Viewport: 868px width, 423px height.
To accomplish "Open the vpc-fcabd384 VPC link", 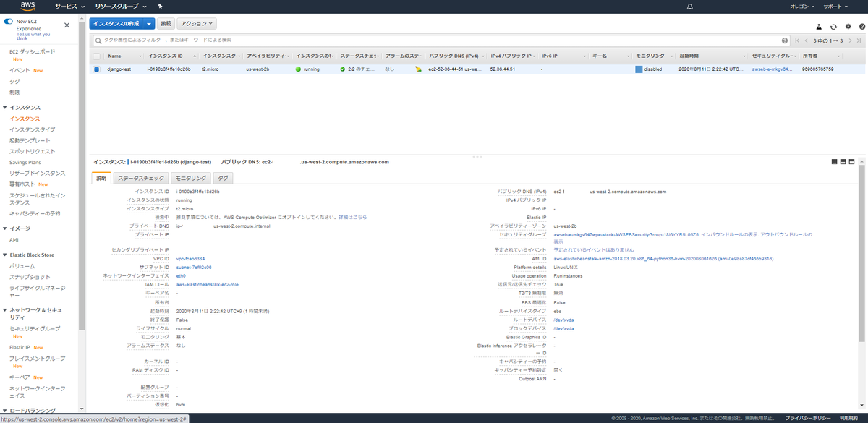I will 191,258.
